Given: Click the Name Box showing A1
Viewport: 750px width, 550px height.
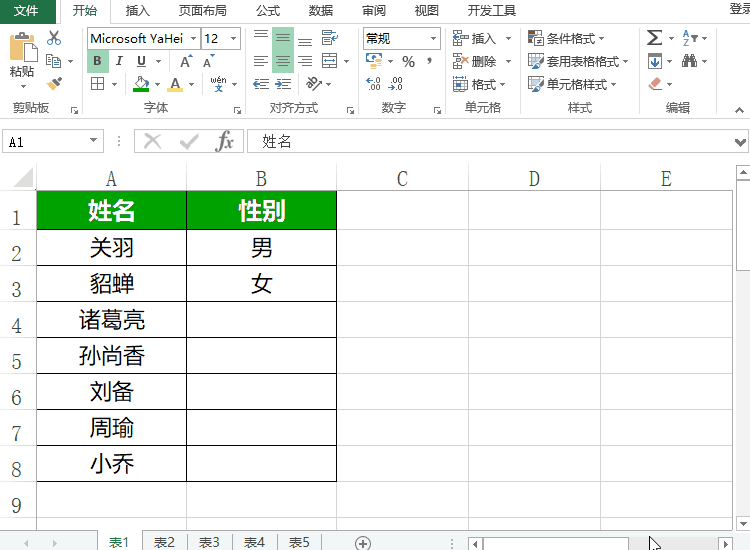Looking at the screenshot, I should 45,142.
